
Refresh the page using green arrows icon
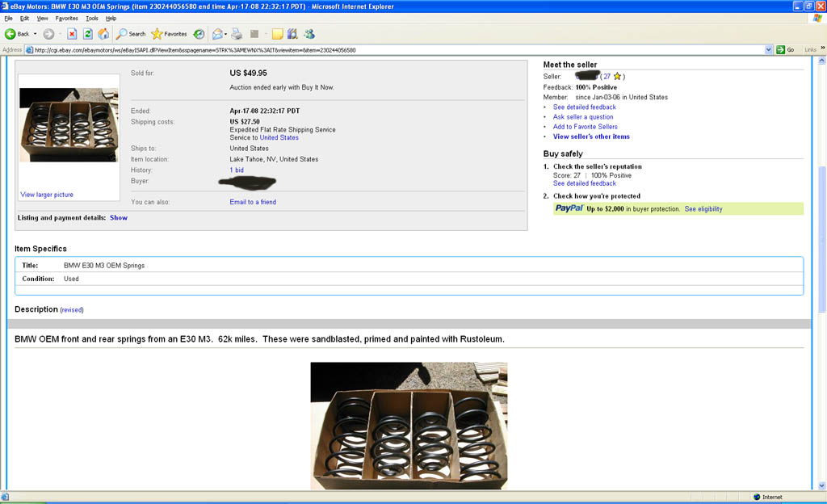[x=88, y=34]
